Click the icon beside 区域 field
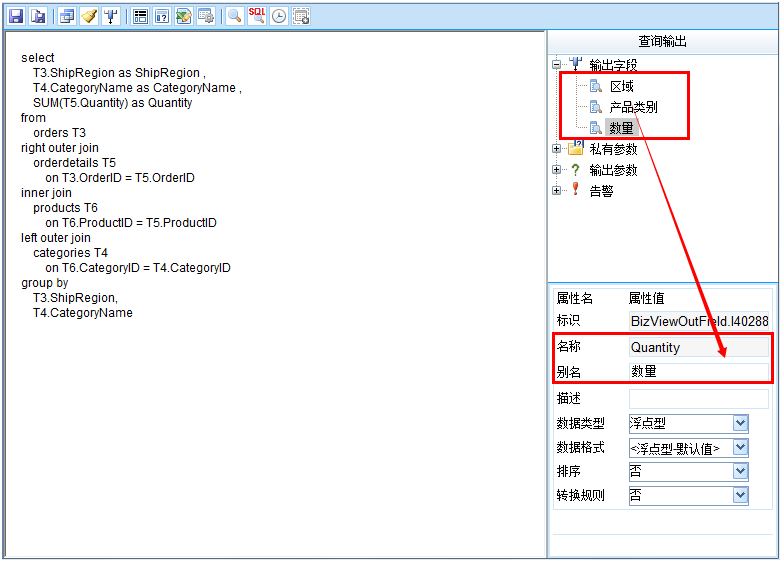782x562 pixels. 595,86
